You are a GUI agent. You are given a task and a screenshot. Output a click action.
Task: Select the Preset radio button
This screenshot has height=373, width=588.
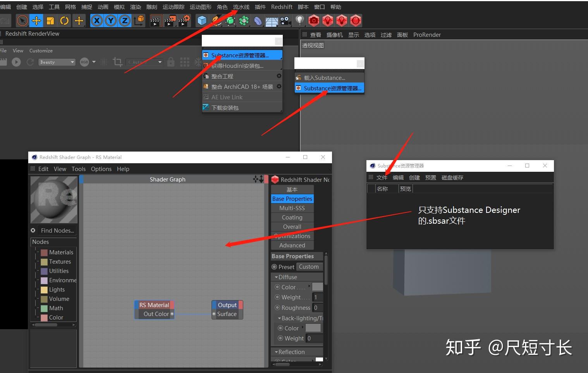coord(275,266)
